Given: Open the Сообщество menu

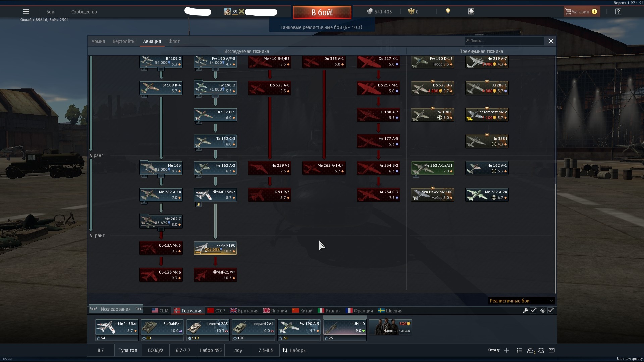Looking at the screenshot, I should [84, 12].
